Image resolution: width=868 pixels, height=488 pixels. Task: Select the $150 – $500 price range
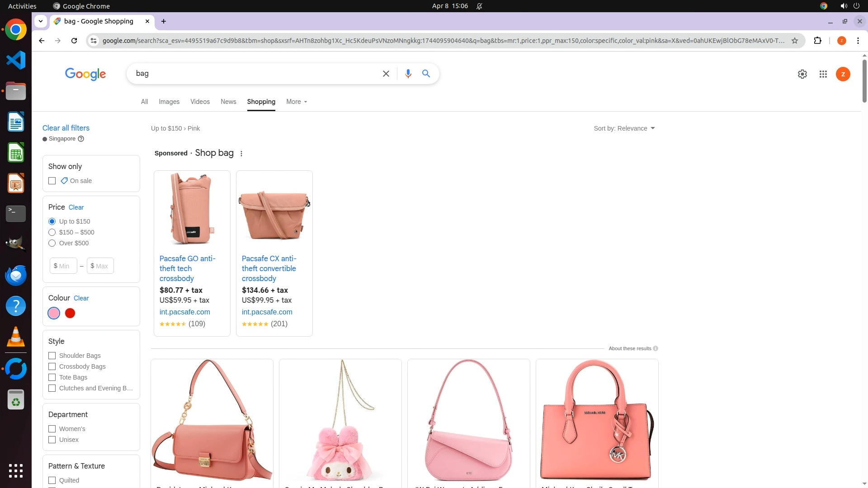pyautogui.click(x=52, y=232)
